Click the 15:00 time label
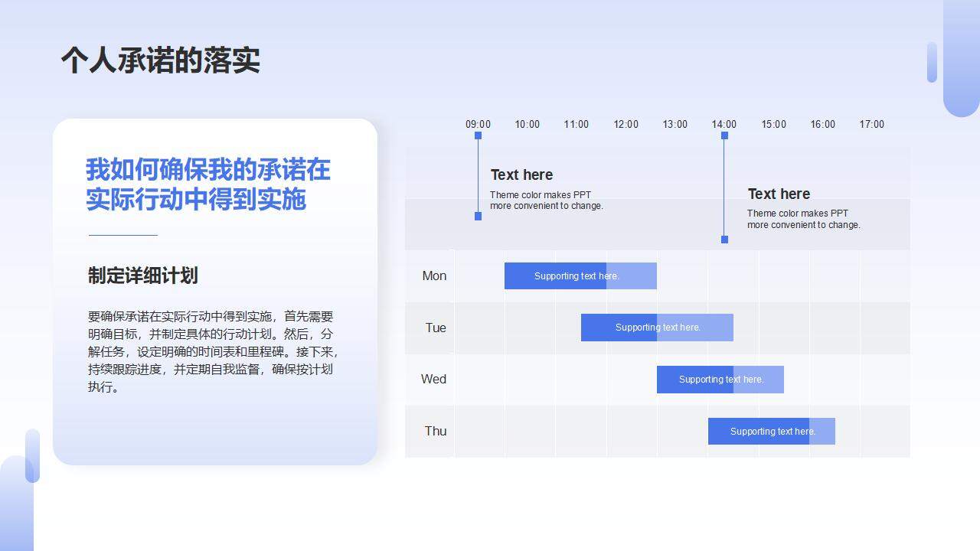This screenshot has width=980, height=551. tap(773, 124)
